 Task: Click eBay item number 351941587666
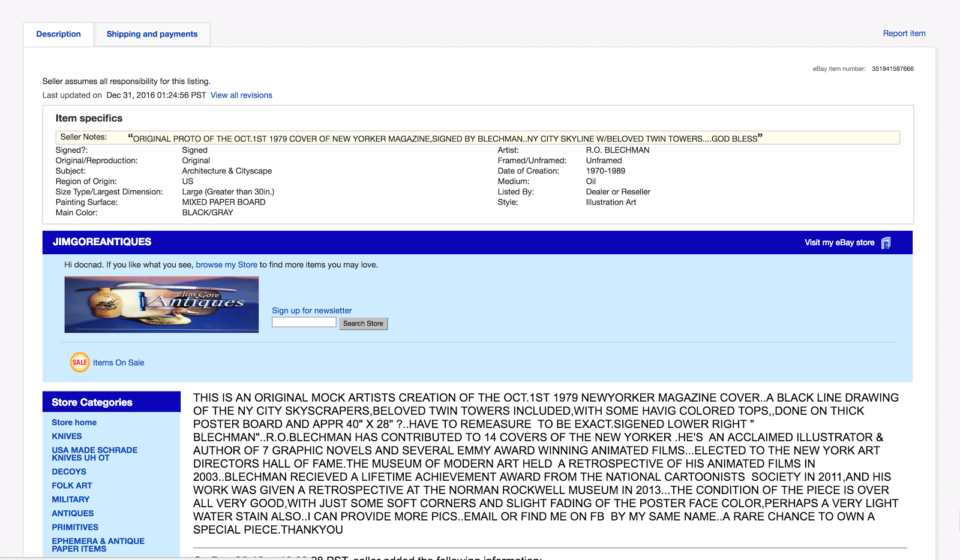[893, 69]
